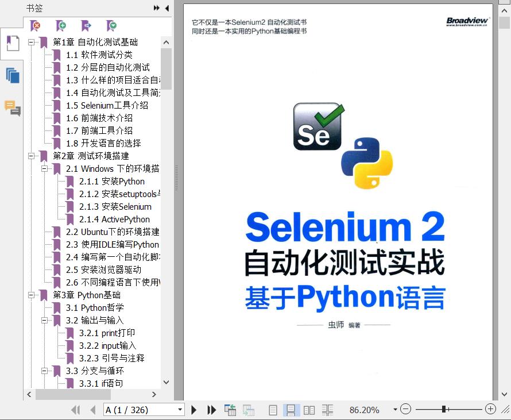Viewport: 511px width, 420px height.
Task: Open the Comments side panel tab
Action: 13,108
